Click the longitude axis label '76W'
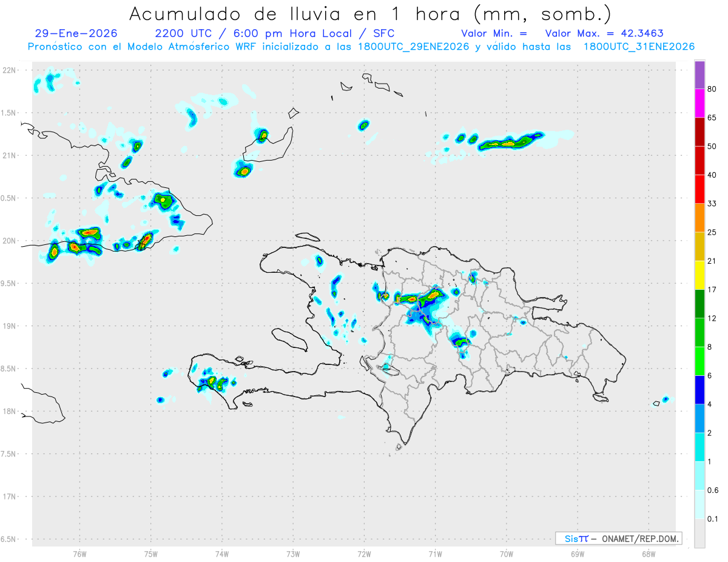Viewport: 728px width, 562px height. (79, 554)
